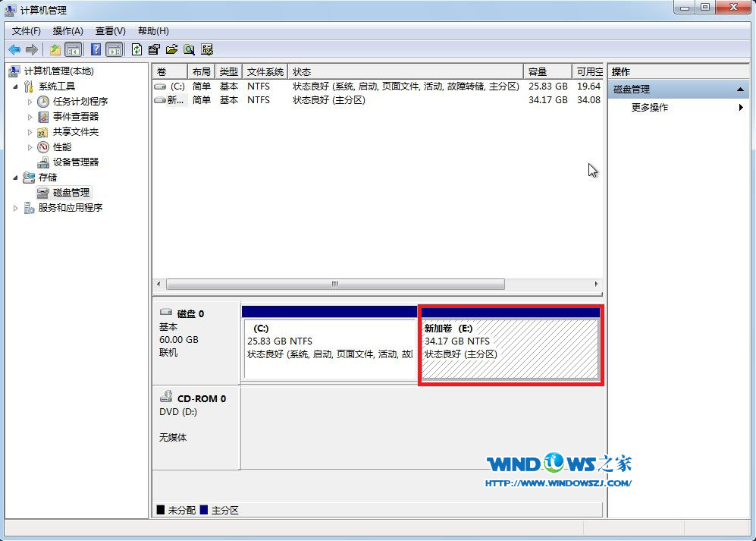
Task: Sort by the 类型 column header
Action: 228,71
